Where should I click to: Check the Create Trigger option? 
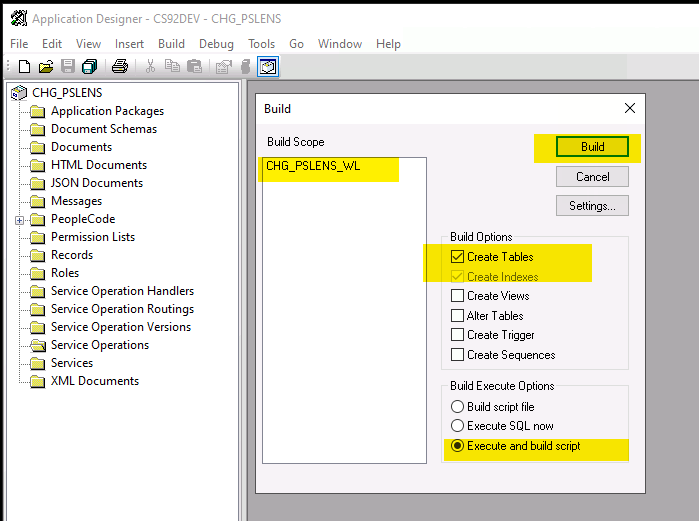pyautogui.click(x=457, y=335)
